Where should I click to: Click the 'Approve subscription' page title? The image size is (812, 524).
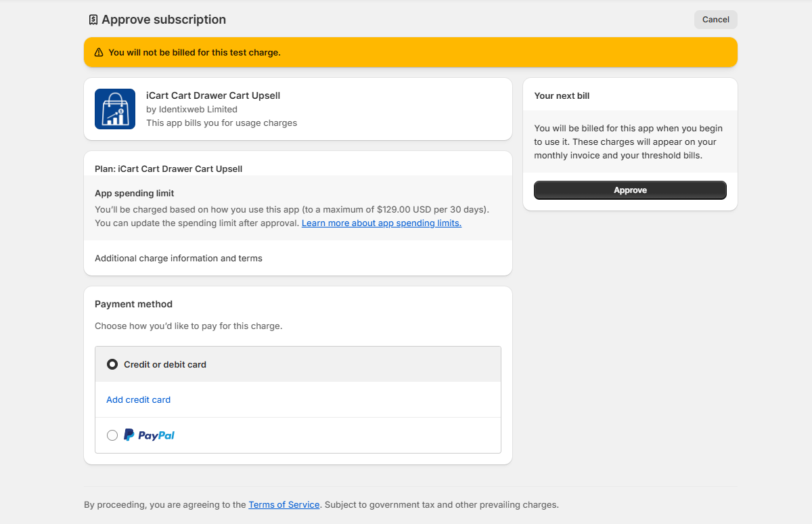click(x=164, y=20)
